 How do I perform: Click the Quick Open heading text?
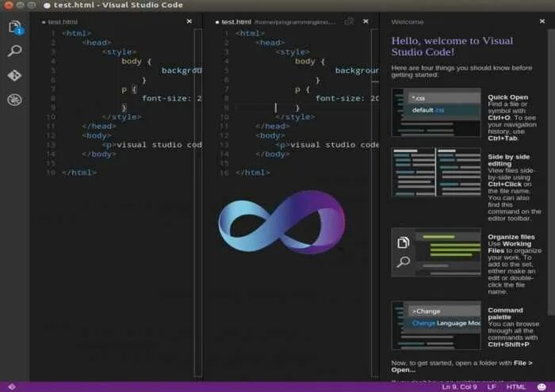click(x=508, y=97)
